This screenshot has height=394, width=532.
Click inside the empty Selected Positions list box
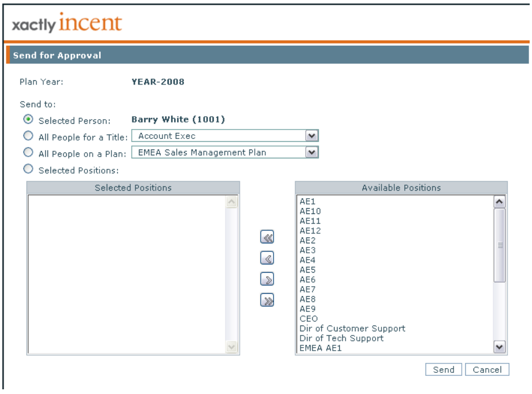[x=127, y=274]
